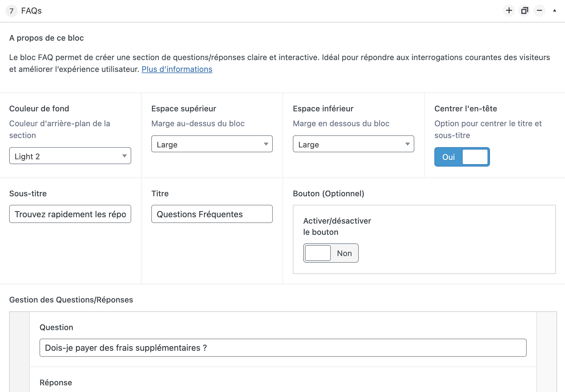This screenshot has width=565, height=392.
Task: Click the left drag handle of the question row
Action: click(19, 352)
